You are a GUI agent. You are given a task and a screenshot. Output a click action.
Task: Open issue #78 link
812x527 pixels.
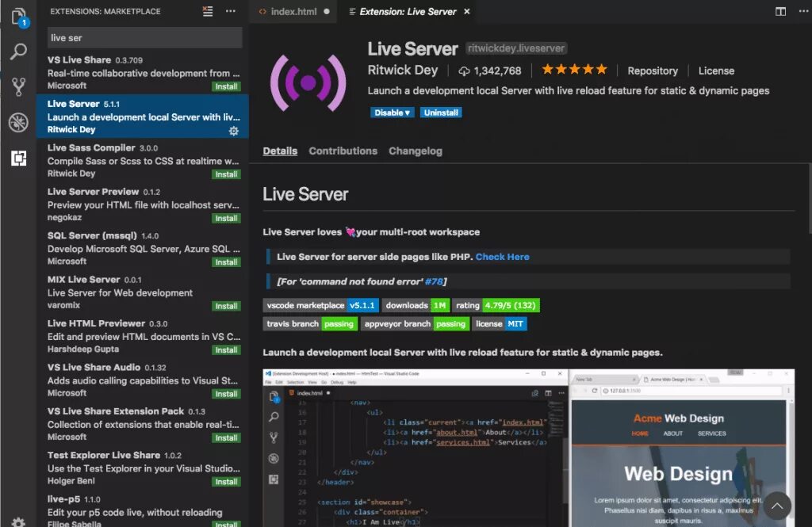tap(434, 281)
